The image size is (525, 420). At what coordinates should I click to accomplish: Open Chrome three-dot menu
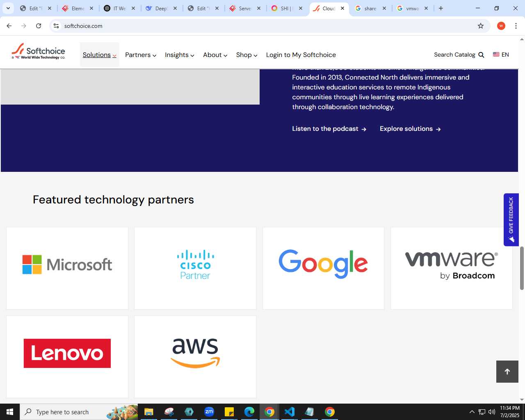tap(516, 26)
